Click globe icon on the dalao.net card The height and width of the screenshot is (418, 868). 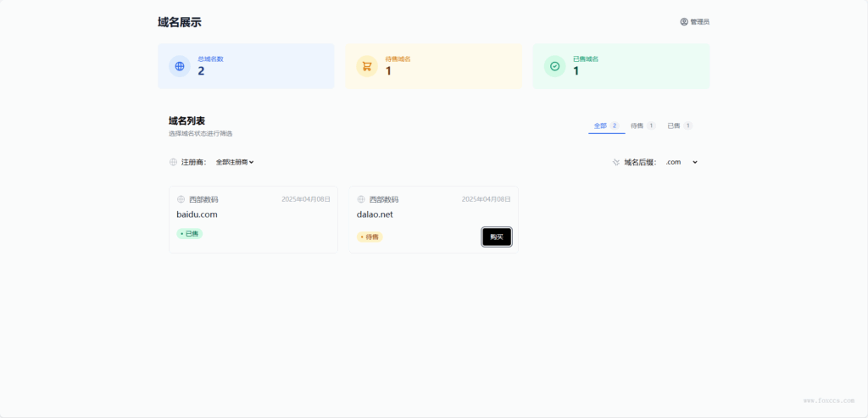pos(361,199)
